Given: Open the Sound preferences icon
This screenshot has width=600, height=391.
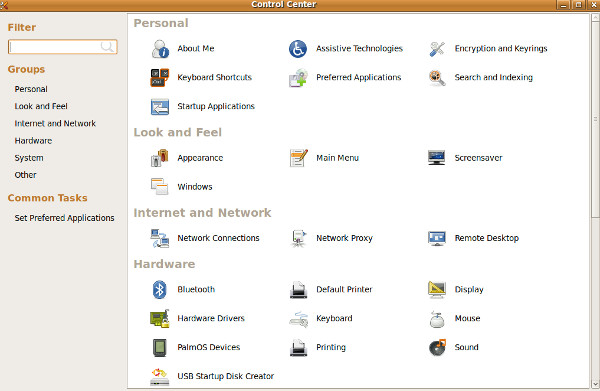Looking at the screenshot, I should pos(437,347).
